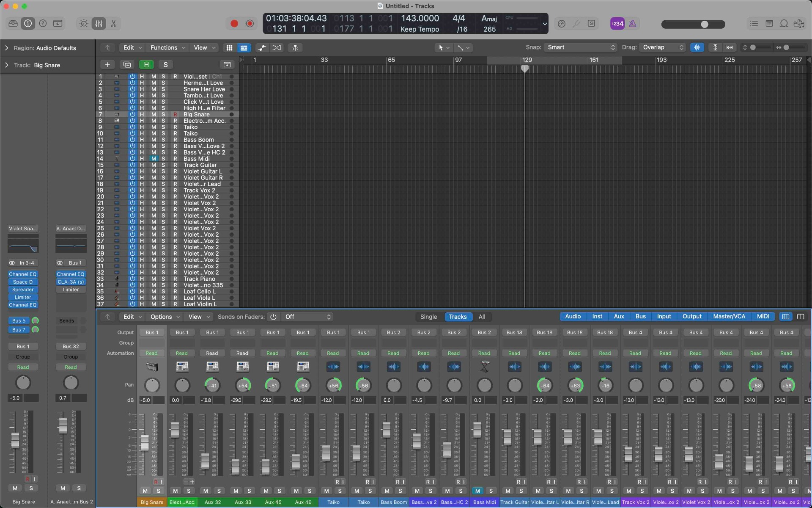Toggle the metronome click icon

[632, 24]
